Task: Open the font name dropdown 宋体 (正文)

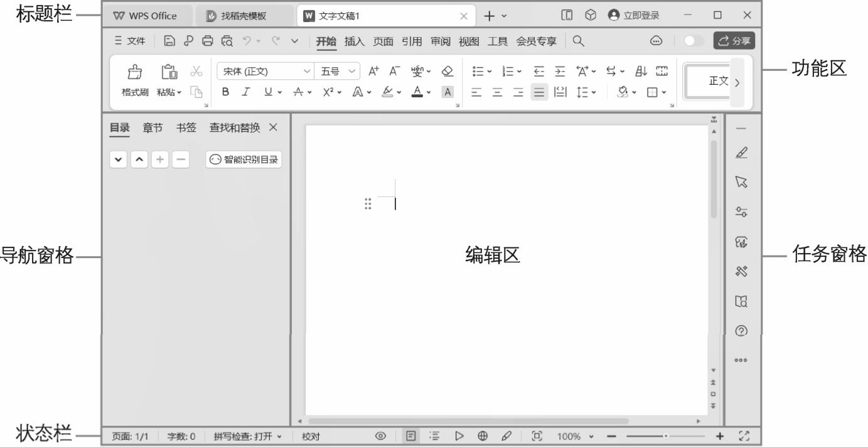Action: point(264,71)
